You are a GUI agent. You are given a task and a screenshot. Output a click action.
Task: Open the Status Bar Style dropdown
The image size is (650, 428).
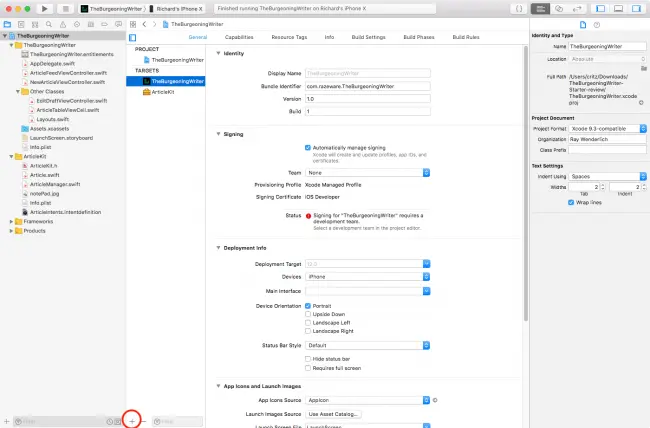[367, 345]
